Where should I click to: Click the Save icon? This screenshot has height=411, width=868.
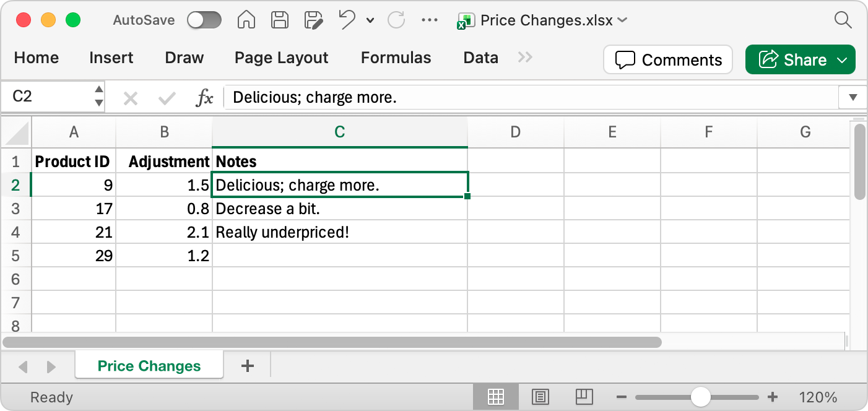point(279,20)
